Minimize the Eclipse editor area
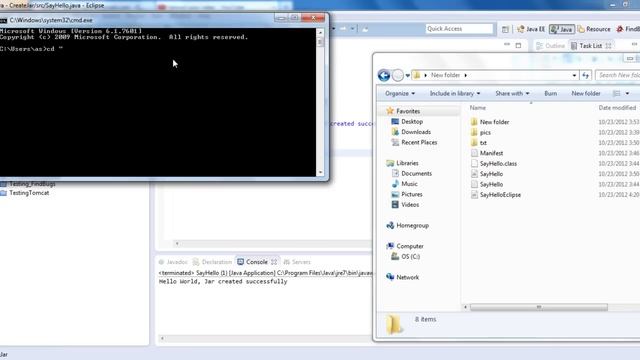The width and height of the screenshot is (640, 360). tap(507, 44)
